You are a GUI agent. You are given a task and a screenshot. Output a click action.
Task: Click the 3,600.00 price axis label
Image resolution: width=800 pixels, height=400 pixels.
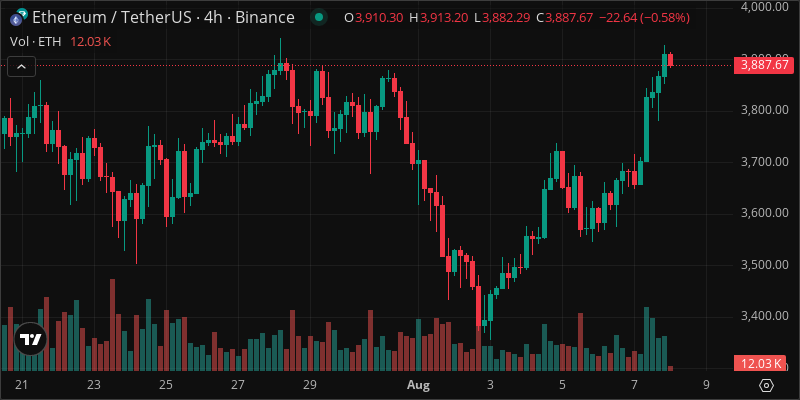[x=763, y=213]
